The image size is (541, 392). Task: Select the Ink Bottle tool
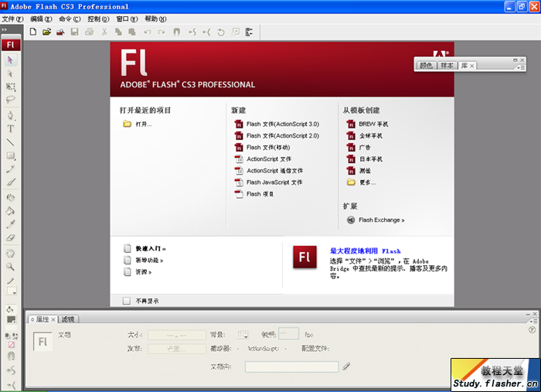point(11,198)
